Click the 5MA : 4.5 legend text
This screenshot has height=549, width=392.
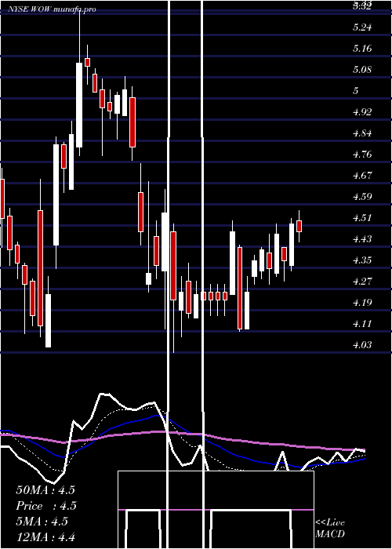click(x=42, y=522)
